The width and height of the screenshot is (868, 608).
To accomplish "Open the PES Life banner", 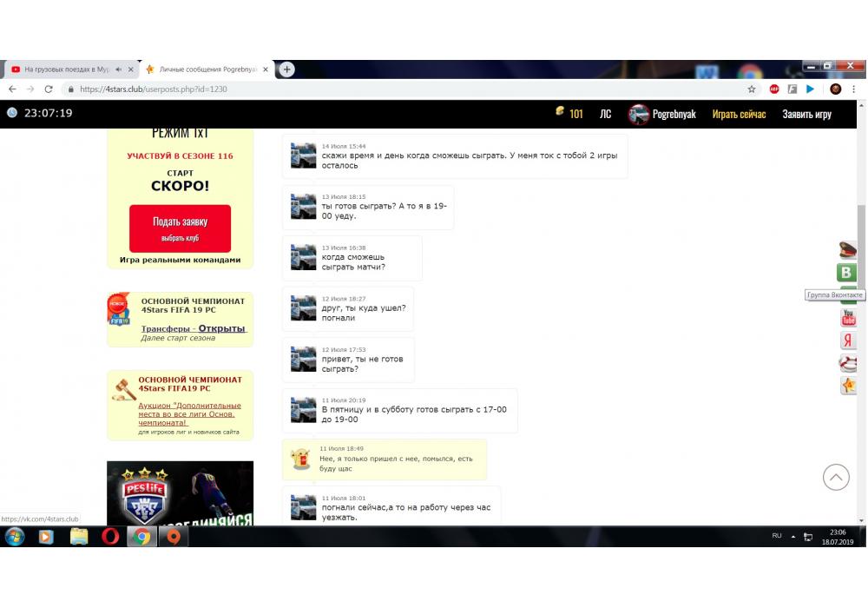I will (180, 492).
